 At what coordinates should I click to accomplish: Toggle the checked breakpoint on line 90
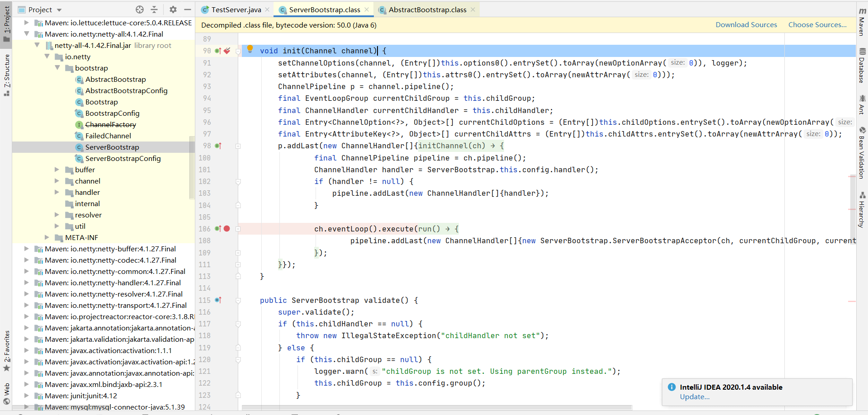tap(227, 51)
